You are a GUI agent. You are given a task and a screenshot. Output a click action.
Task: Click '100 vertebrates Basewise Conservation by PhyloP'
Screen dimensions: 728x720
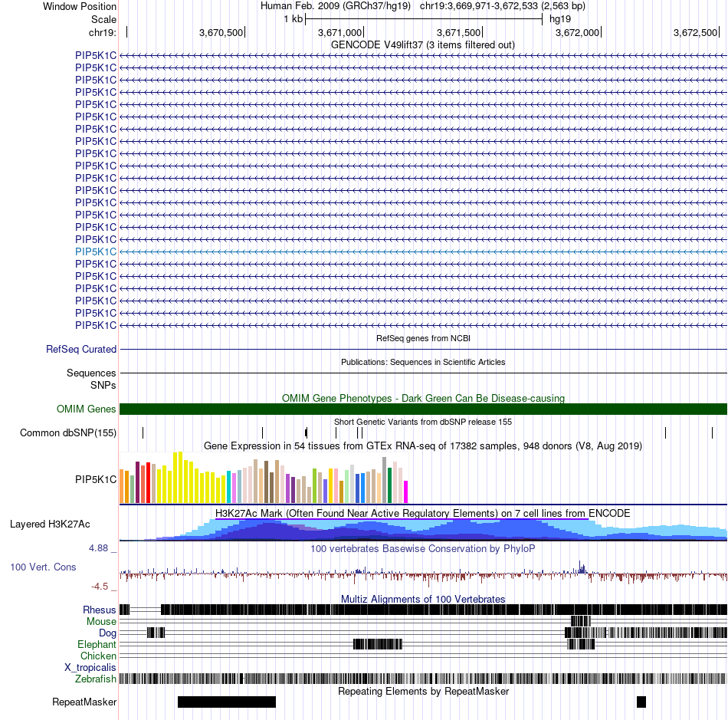(x=423, y=549)
